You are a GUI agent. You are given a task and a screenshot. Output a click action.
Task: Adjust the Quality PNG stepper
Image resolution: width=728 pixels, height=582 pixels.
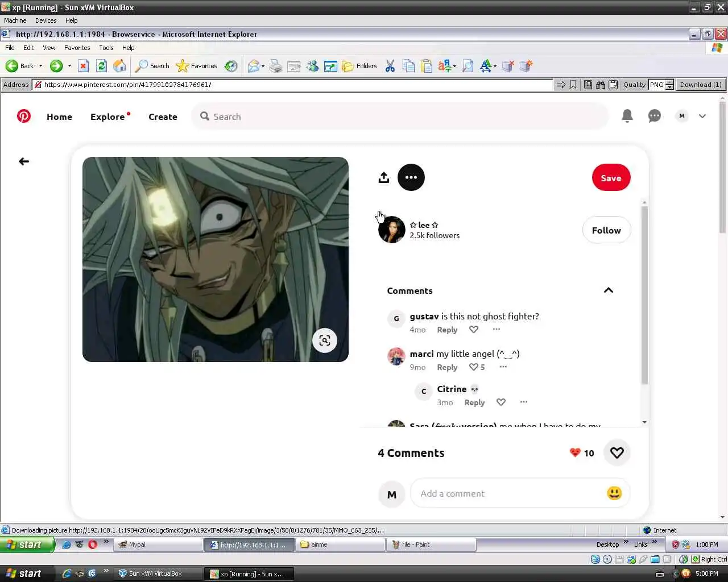(669, 85)
